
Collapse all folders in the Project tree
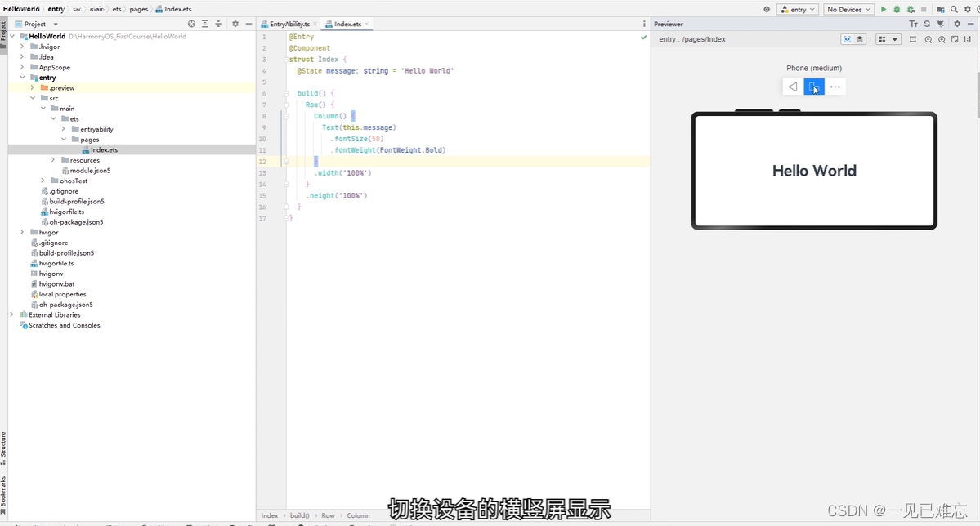pos(217,24)
